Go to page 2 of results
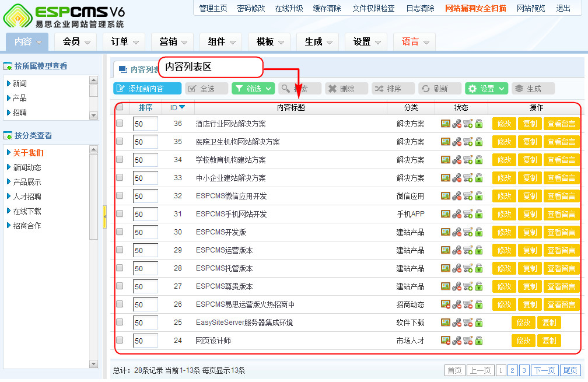The image size is (588, 382). tap(512, 370)
